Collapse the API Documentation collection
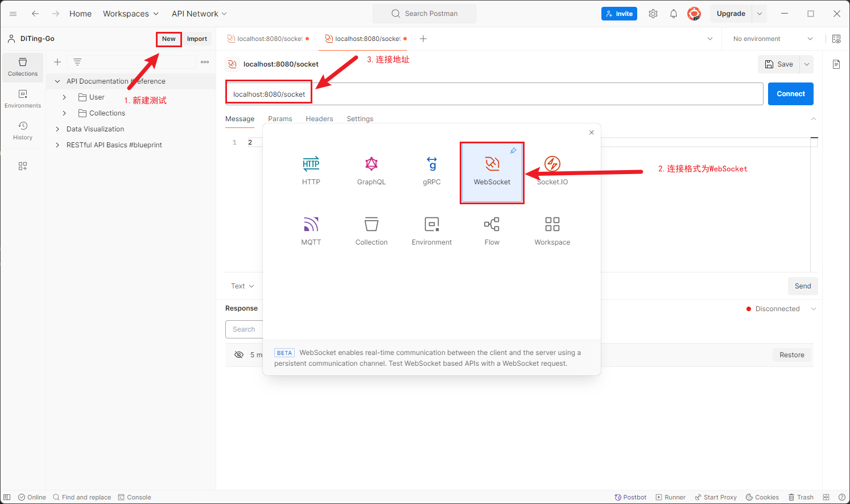 [x=57, y=81]
